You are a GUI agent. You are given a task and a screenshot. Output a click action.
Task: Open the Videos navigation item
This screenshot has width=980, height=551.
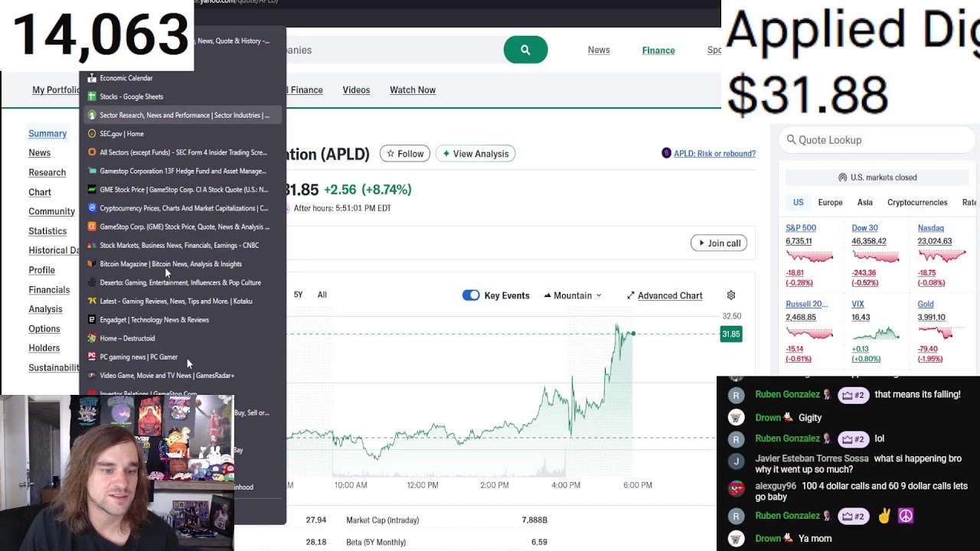pyautogui.click(x=356, y=90)
